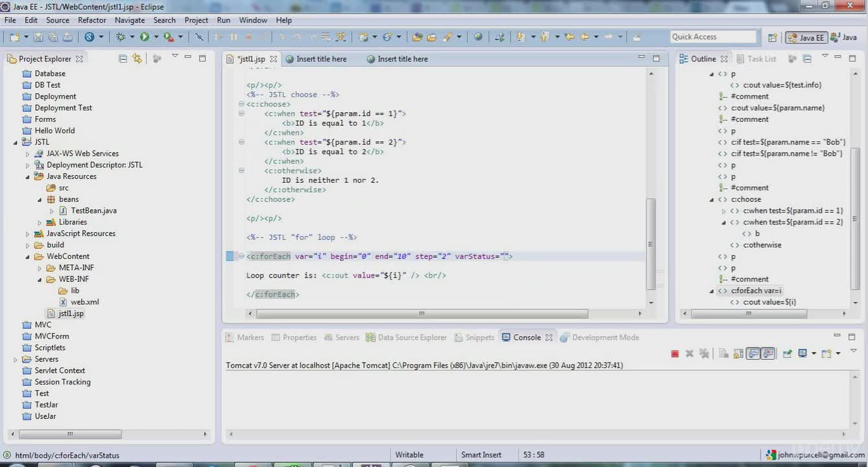Switch to the Markers tab

click(245, 337)
